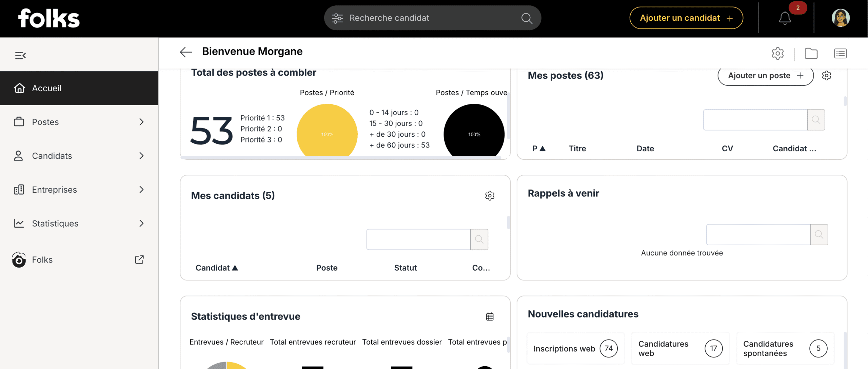This screenshot has width=868, height=369.
Task: Select Statistiques in the sidebar
Action: [79, 223]
